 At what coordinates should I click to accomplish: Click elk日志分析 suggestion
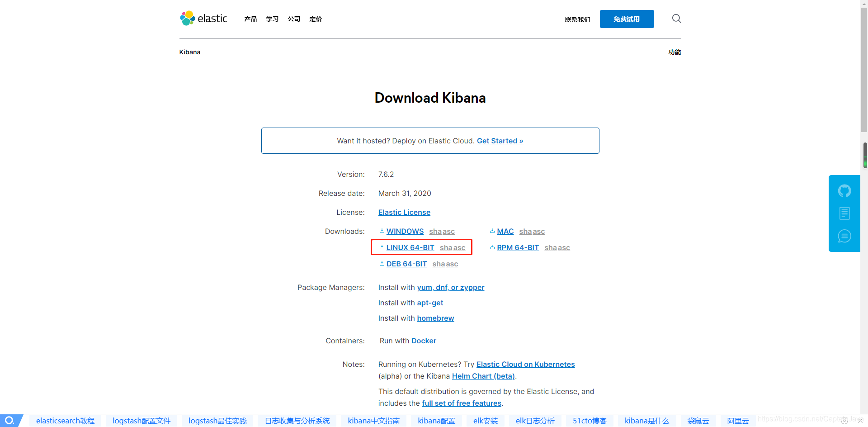(535, 421)
